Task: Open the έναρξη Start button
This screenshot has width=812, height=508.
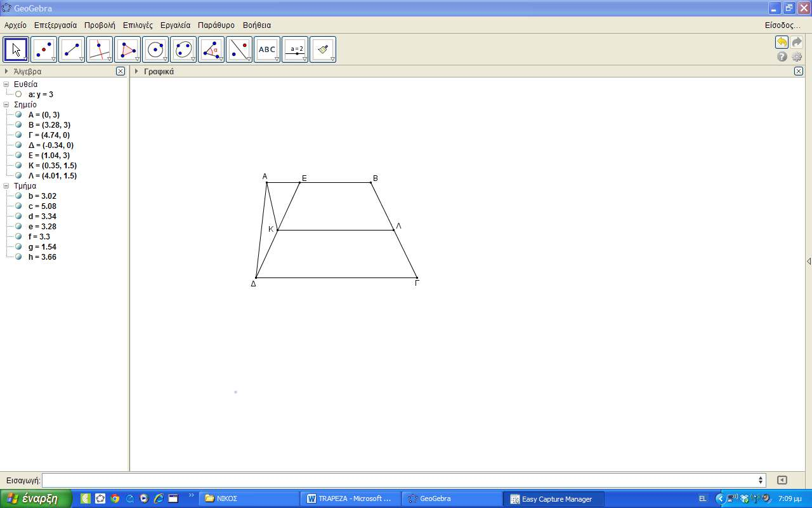Action: (36, 498)
